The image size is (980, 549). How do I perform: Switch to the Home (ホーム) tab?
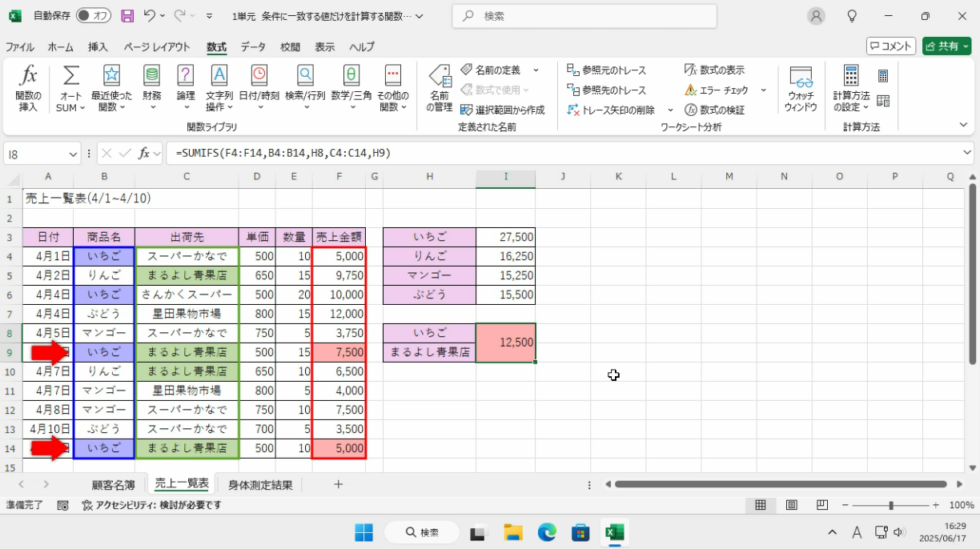coord(61,46)
